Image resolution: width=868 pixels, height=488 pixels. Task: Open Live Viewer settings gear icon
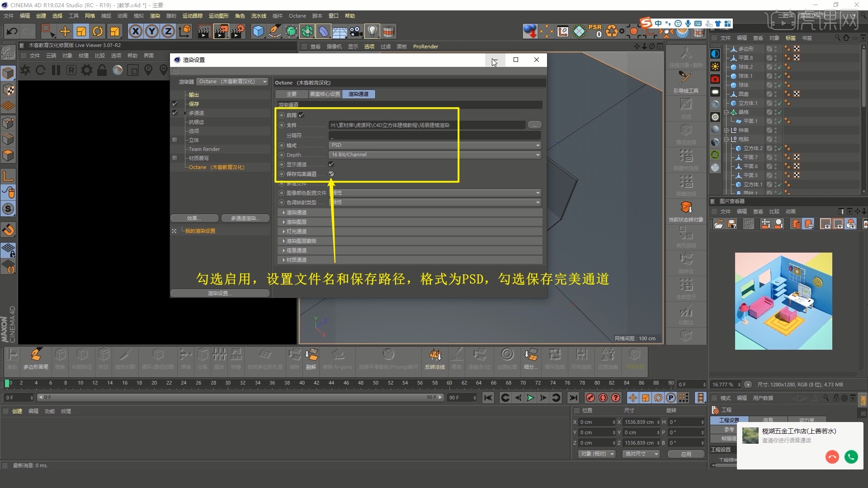[86, 70]
